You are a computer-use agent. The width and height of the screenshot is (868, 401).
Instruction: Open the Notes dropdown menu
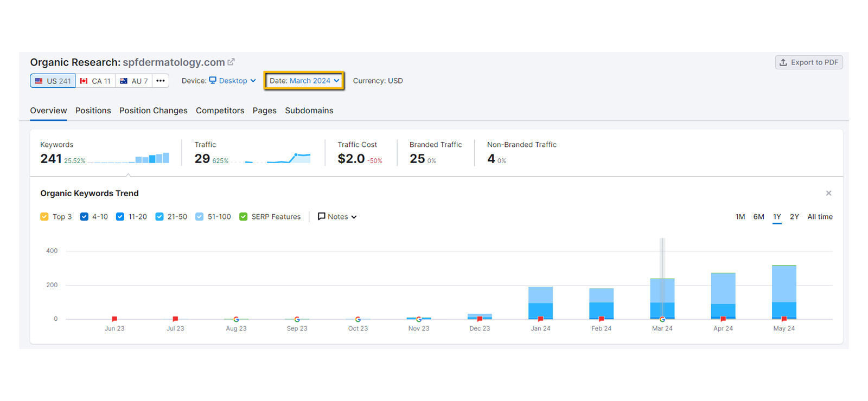337,217
